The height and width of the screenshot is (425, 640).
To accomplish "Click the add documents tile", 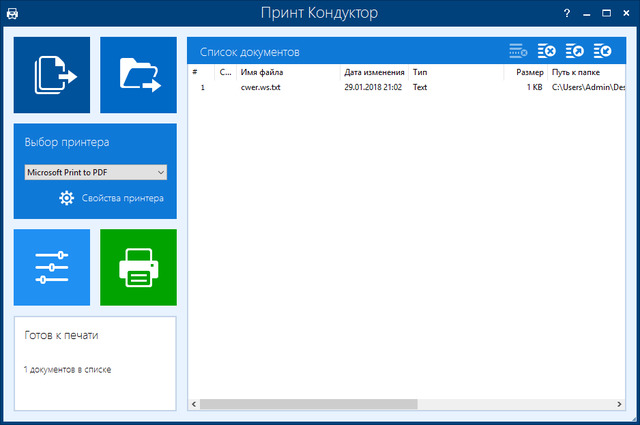I will (51, 75).
